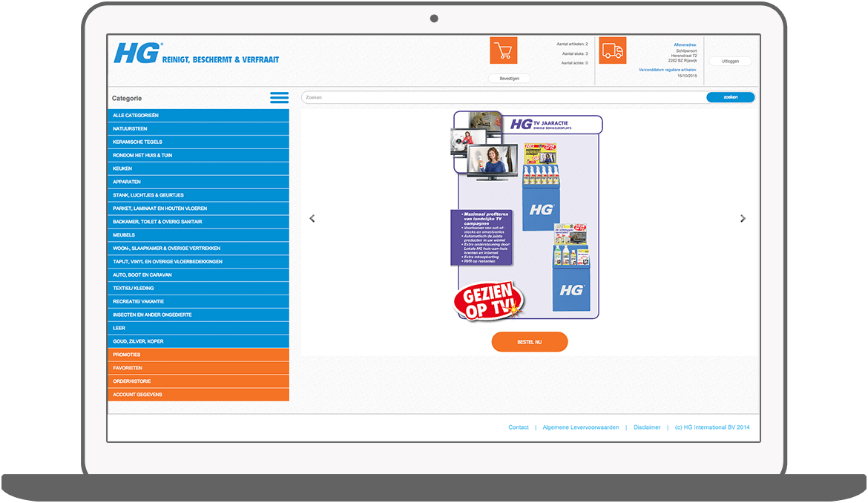The width and height of the screenshot is (868, 503).
Task: Open the Algemene Leveringsvoorwaarden footer link
Action: click(x=581, y=427)
